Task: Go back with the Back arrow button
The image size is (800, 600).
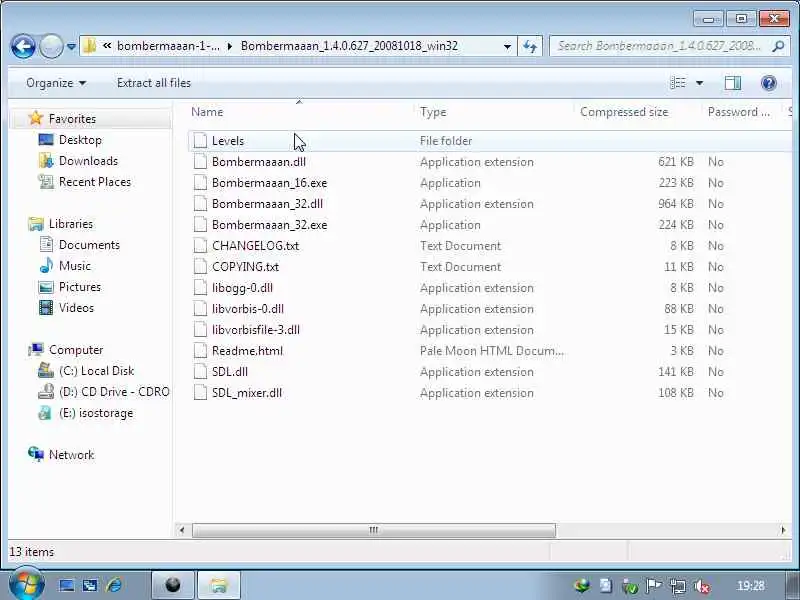Action: 23,47
